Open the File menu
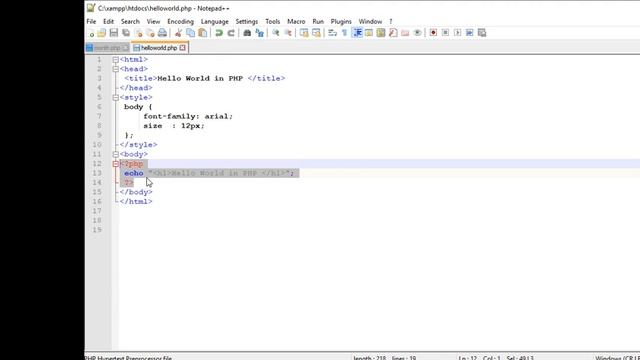Screen dimensions: 640x360 (x=91, y=21)
